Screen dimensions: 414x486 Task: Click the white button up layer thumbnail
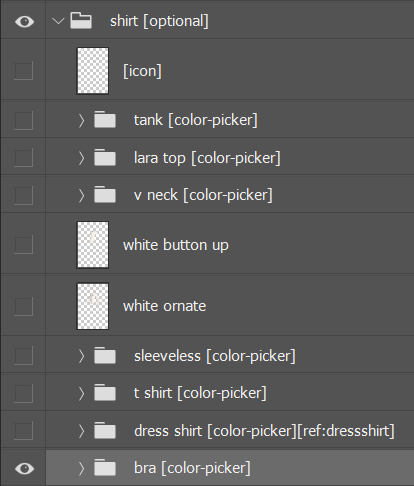click(93, 245)
